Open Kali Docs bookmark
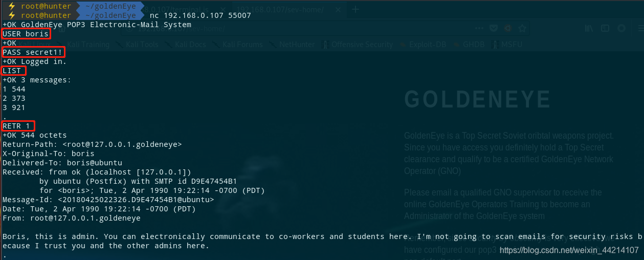 coord(186,45)
